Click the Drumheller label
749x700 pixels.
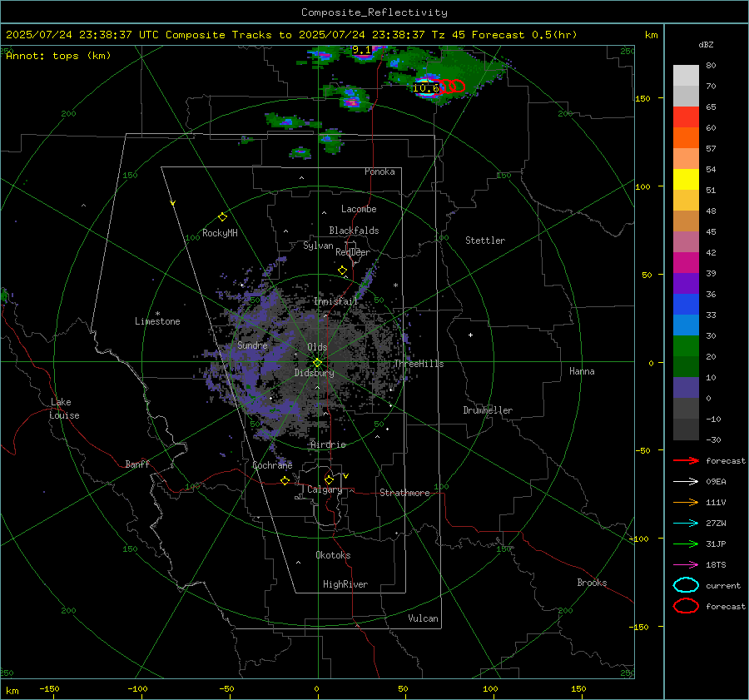point(488,410)
